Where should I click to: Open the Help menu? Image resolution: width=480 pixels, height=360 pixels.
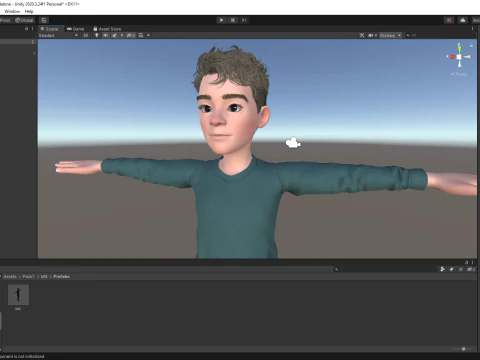29,11
